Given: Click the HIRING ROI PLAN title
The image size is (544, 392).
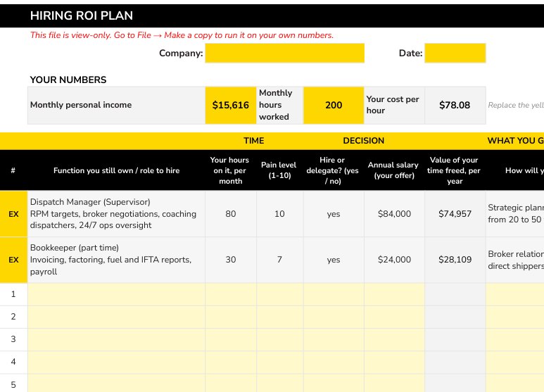Looking at the screenshot, I should coord(81,15).
